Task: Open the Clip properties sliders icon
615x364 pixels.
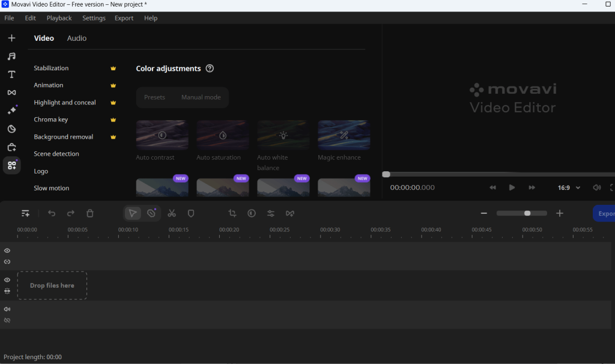Action: click(x=271, y=213)
